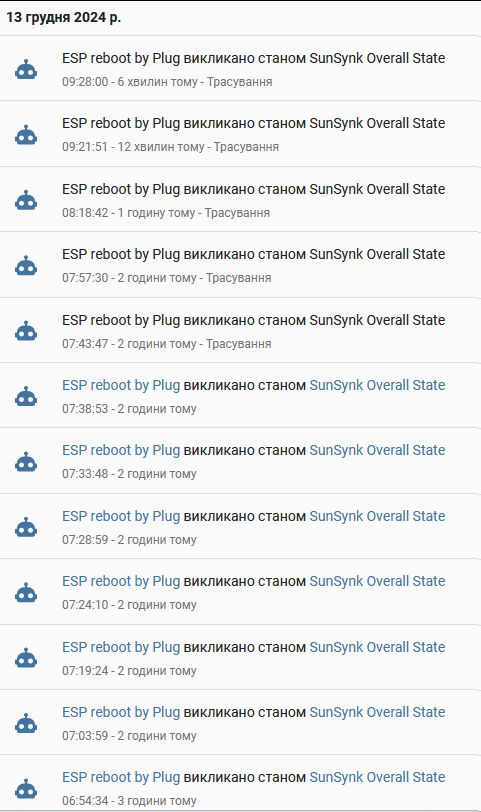
Task: Open SunSynk Overall State link at 07:19:24
Action: (x=377, y=647)
